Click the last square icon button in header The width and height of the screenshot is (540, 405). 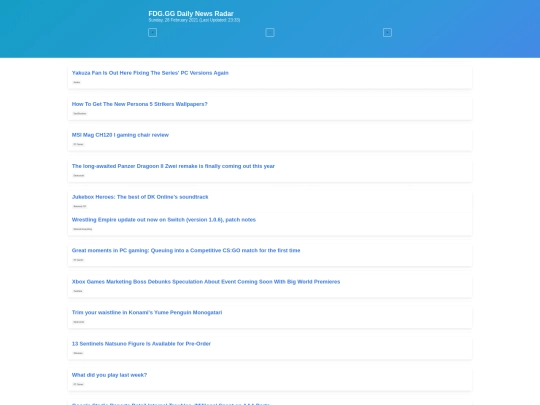pos(387,32)
